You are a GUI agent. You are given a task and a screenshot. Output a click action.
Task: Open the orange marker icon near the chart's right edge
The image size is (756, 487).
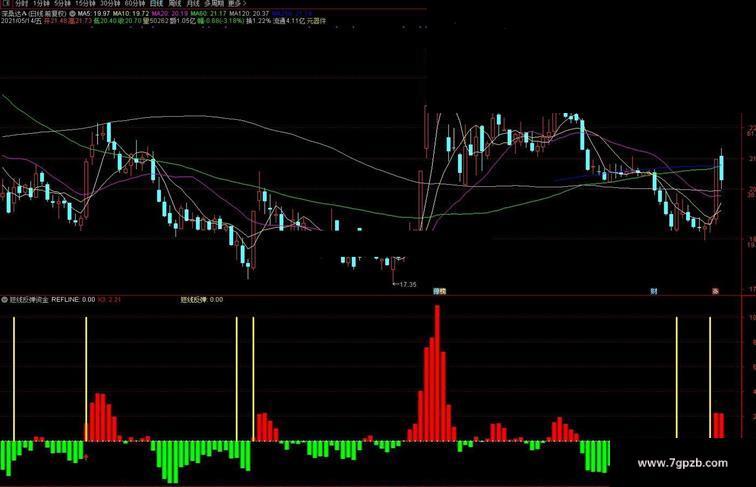pyautogui.click(x=716, y=291)
